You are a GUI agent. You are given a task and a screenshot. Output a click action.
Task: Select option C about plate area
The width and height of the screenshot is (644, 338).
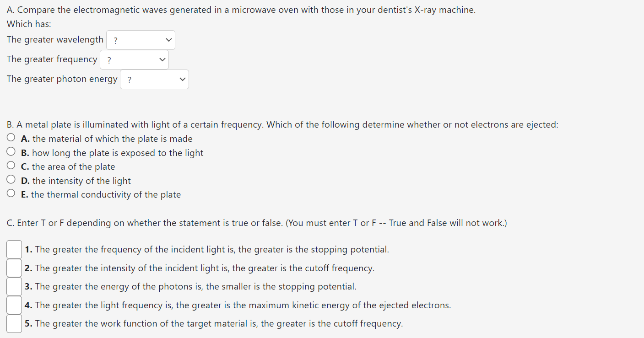[11, 165]
